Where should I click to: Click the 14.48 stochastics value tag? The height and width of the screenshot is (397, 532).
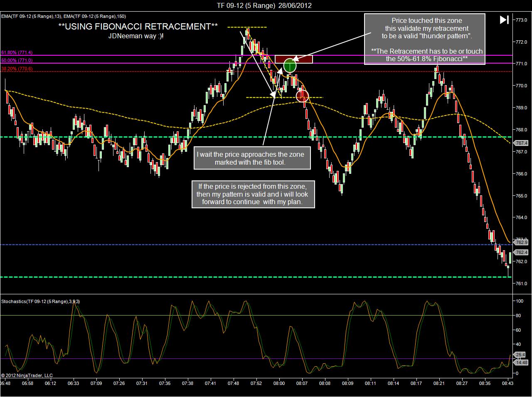point(521,362)
